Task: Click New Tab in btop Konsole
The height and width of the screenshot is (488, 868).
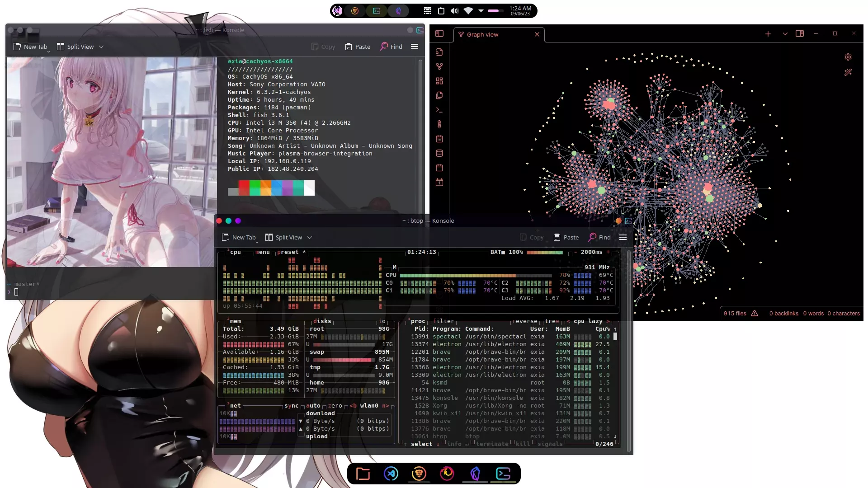Action: tap(239, 237)
